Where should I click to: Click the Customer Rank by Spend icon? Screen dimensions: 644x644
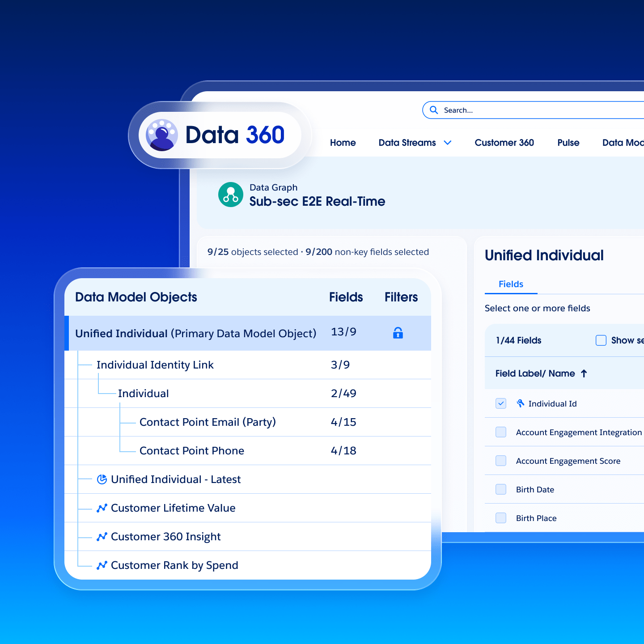pos(102,565)
